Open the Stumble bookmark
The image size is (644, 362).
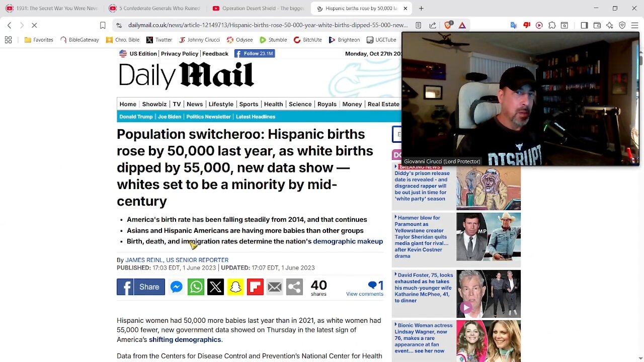273,40
